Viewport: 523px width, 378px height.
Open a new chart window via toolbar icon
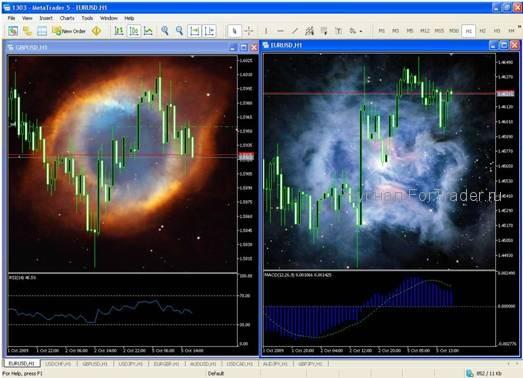13,31
